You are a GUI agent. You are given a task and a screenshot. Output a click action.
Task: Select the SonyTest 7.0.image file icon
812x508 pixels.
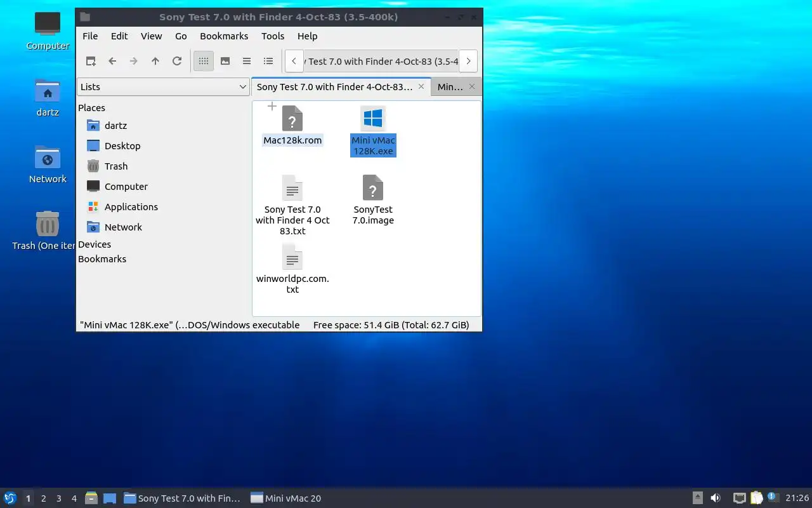click(x=373, y=188)
